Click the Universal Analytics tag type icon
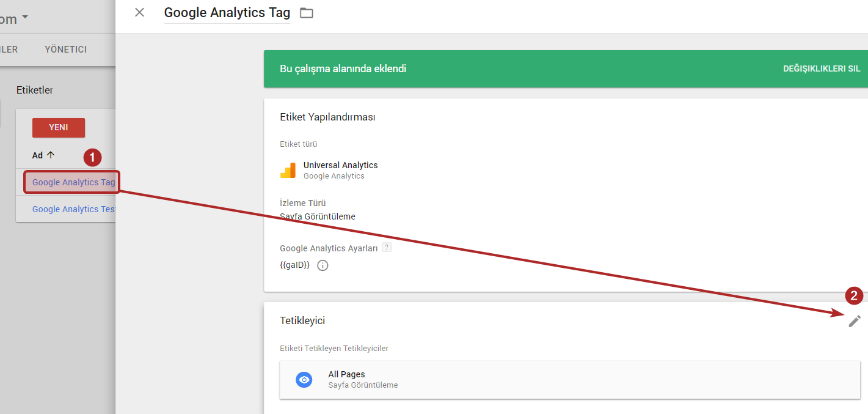Image resolution: width=868 pixels, height=414 pixels. (288, 171)
